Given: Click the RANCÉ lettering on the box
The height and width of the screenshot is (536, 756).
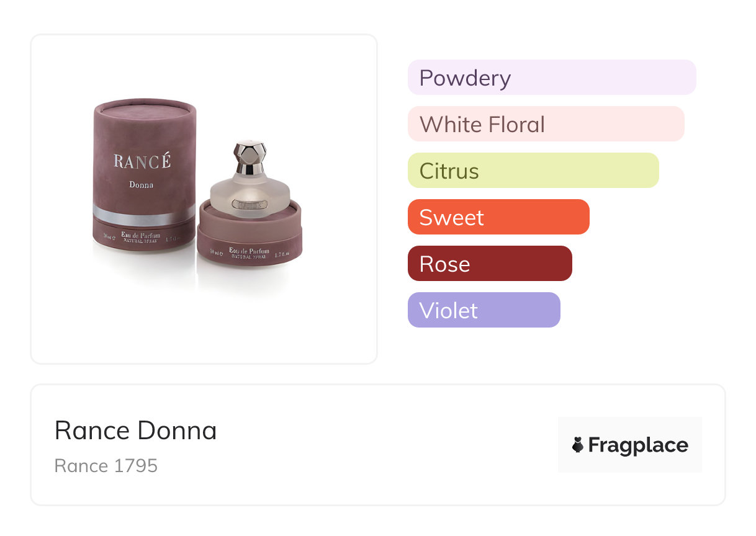Looking at the screenshot, I should click(142, 161).
